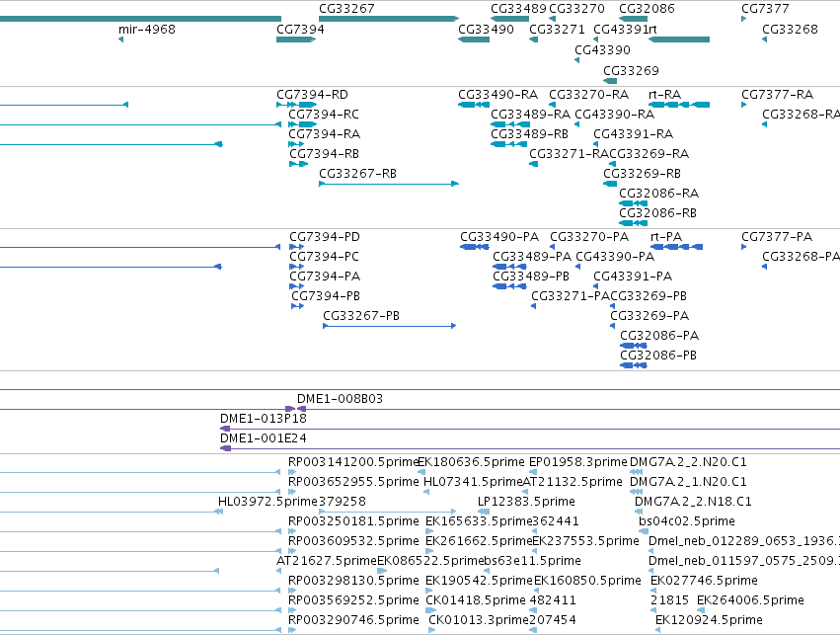Click the CG33490 gene label

point(486,29)
